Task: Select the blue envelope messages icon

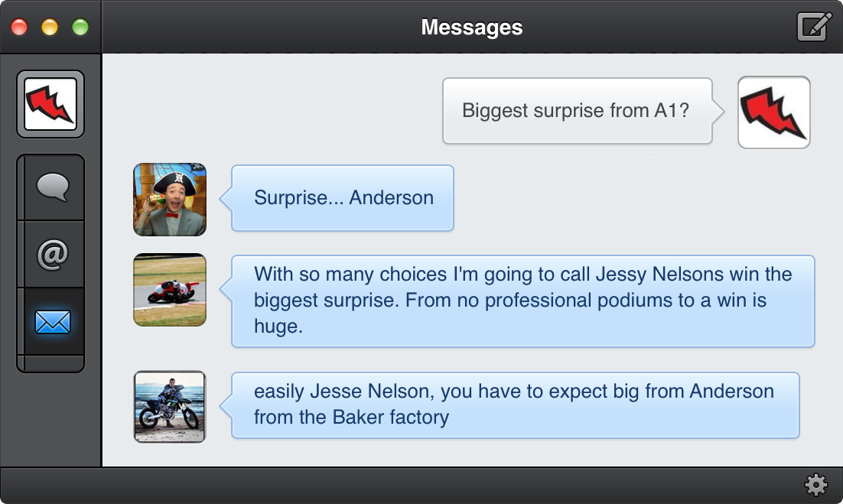Action: click(53, 321)
